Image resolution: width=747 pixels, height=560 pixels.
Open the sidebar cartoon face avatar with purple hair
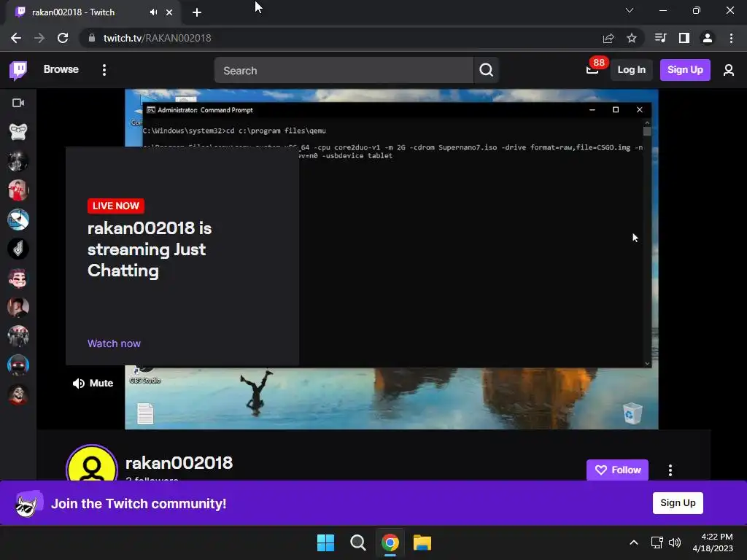click(18, 278)
